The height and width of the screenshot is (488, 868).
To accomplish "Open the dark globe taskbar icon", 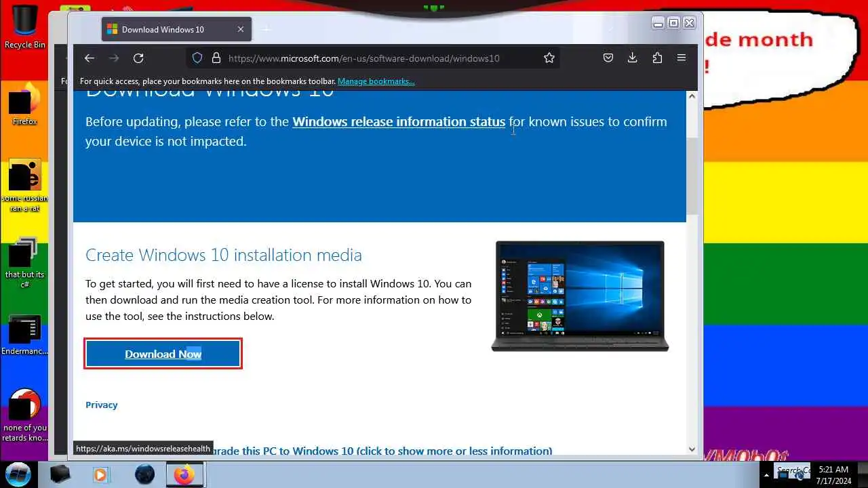I will 144,474.
